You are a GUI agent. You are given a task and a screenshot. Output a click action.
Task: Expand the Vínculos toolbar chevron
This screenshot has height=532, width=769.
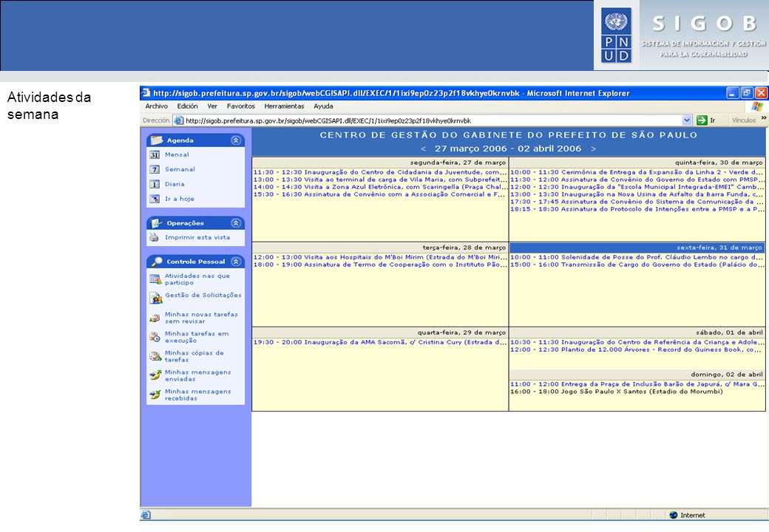click(764, 118)
